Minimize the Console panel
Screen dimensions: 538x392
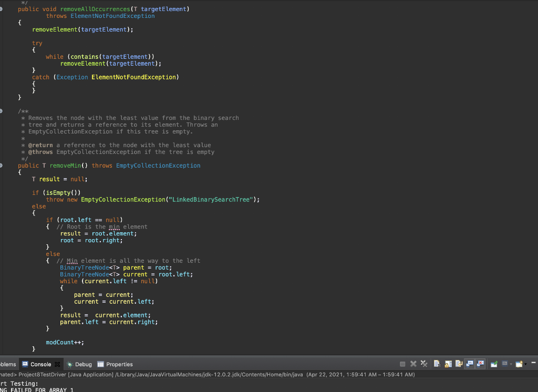[x=534, y=363]
